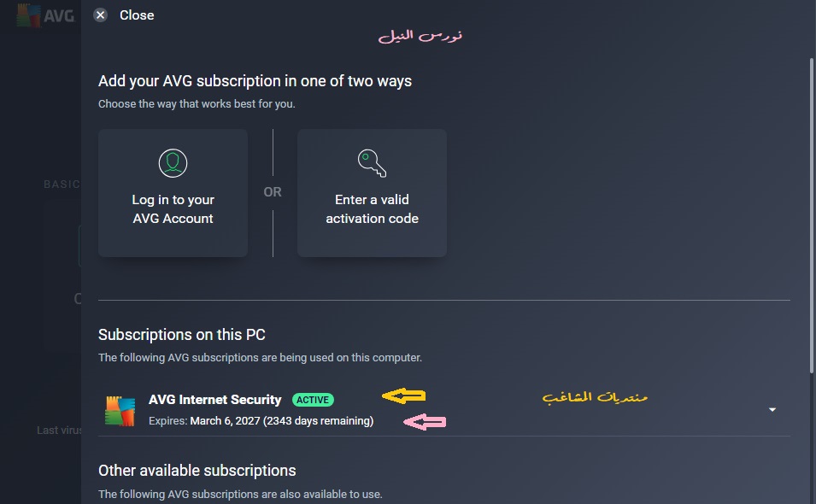The height and width of the screenshot is (504, 816).
Task: Click the green ACTIVE status badge
Action: (313, 400)
